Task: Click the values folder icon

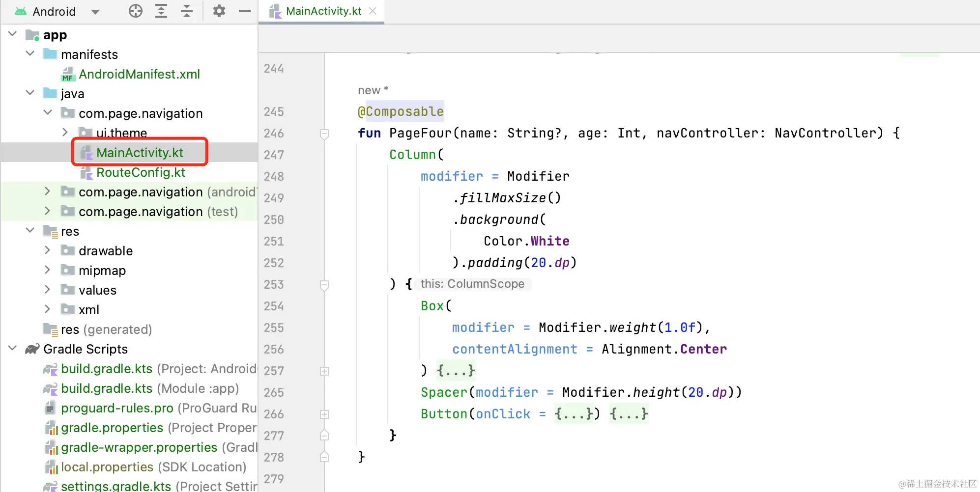Action: point(68,290)
